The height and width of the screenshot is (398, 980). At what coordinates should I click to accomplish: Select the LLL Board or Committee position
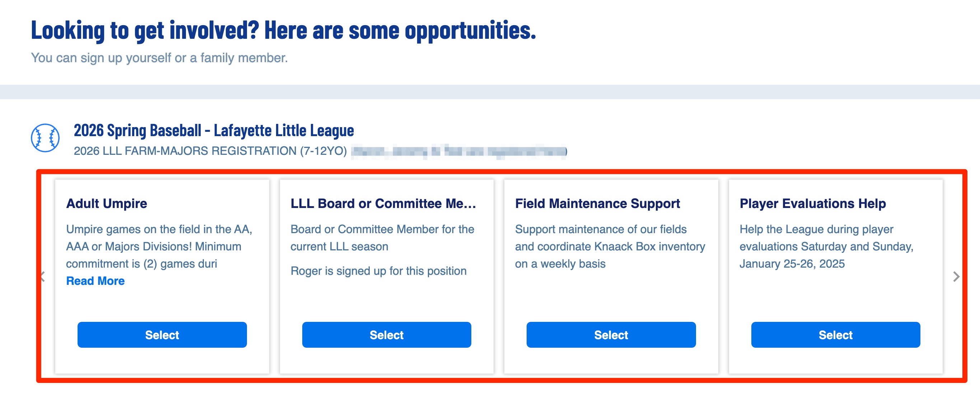(x=387, y=335)
